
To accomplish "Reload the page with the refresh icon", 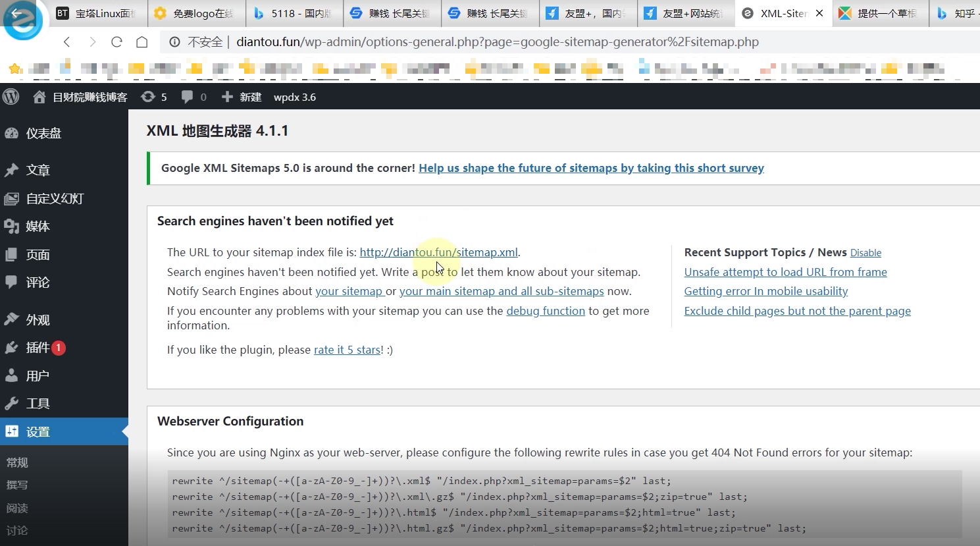I will click(x=117, y=42).
